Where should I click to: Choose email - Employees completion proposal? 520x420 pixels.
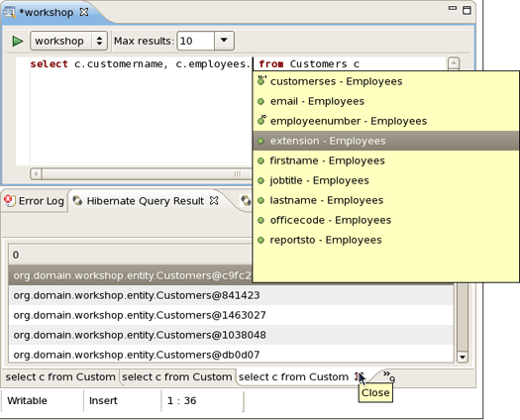tap(386, 101)
